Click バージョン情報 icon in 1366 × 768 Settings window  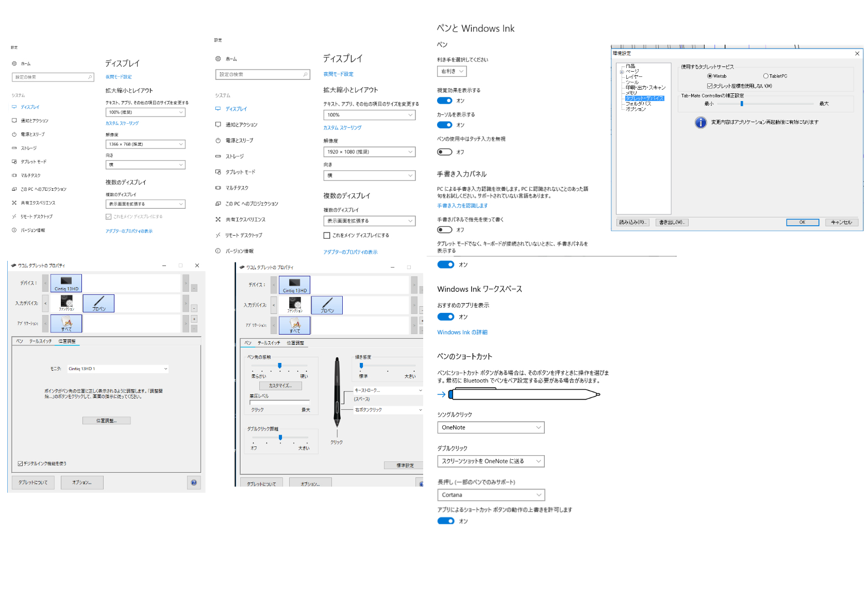coord(14,230)
